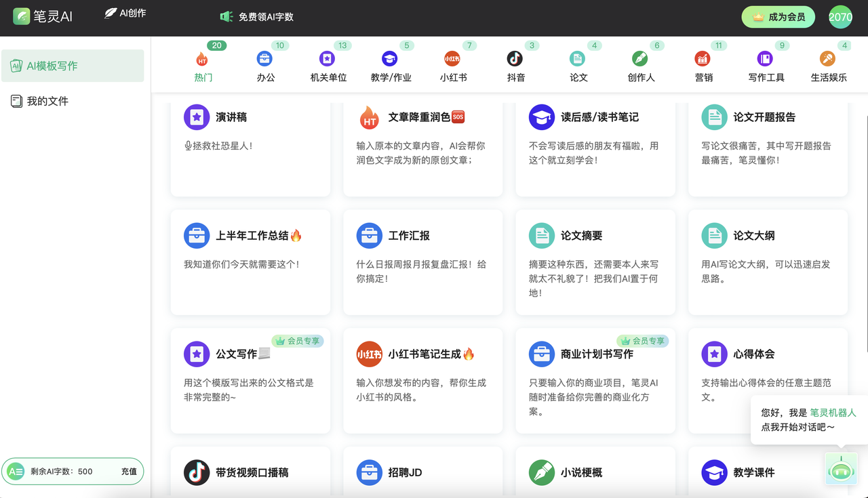Click the 读后感/读书笔记 graduation cap icon
The width and height of the screenshot is (868, 498).
pos(542,117)
